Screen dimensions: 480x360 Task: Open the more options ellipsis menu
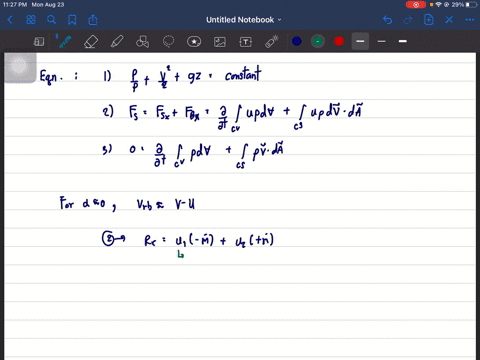point(470,20)
